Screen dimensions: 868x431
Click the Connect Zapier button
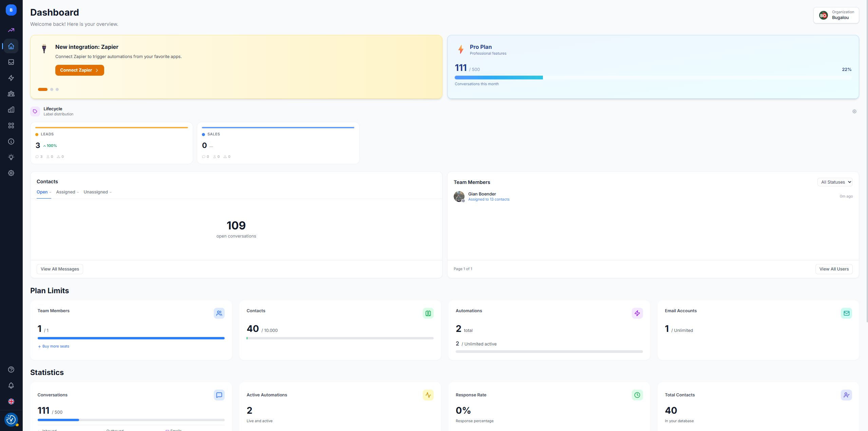(x=79, y=70)
